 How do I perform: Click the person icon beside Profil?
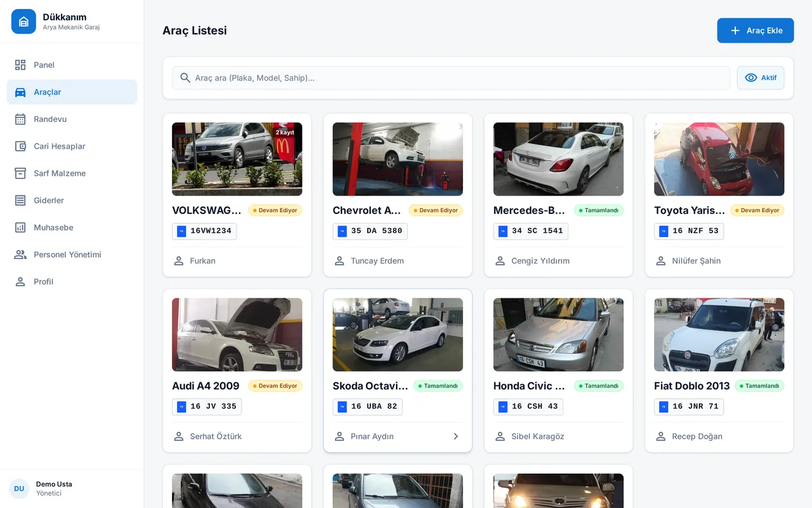coord(20,282)
